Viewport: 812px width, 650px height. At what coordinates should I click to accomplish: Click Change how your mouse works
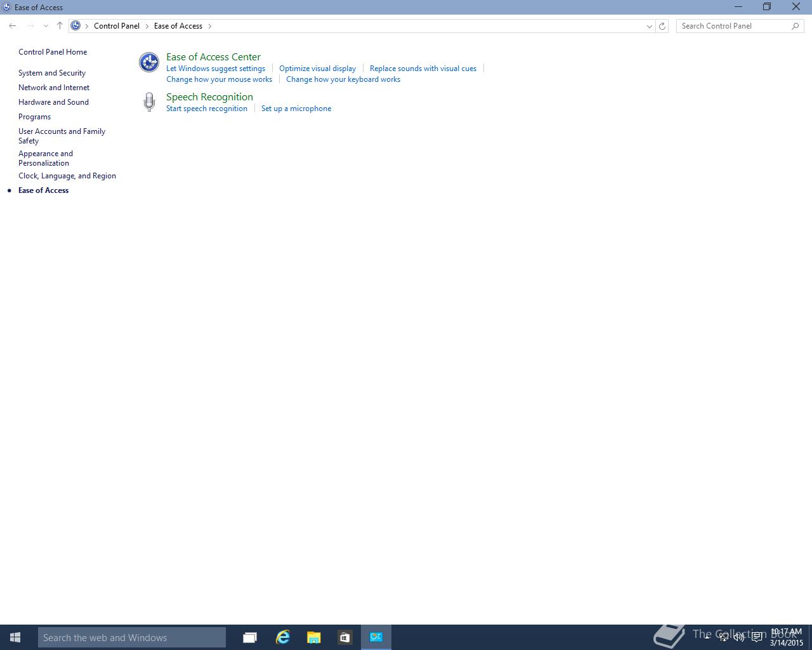point(219,79)
